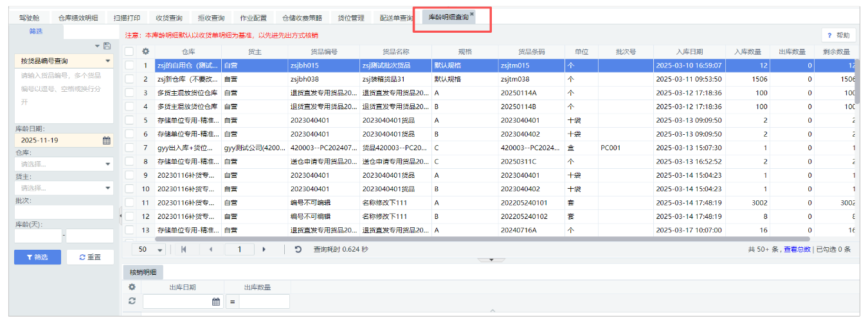Close the 库龄明细查询 tab
This screenshot has width=868, height=321.
(x=472, y=13)
